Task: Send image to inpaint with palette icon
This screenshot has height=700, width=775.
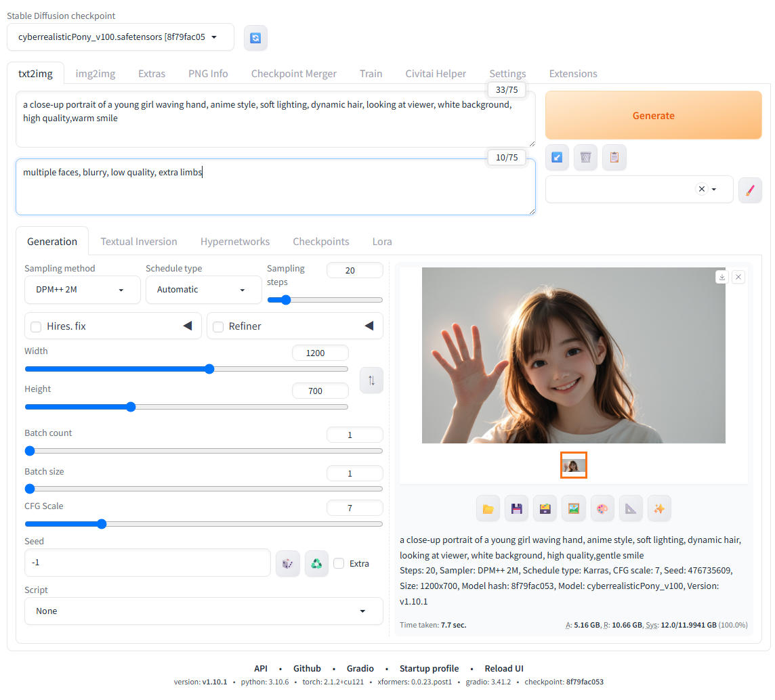Action: click(x=602, y=509)
